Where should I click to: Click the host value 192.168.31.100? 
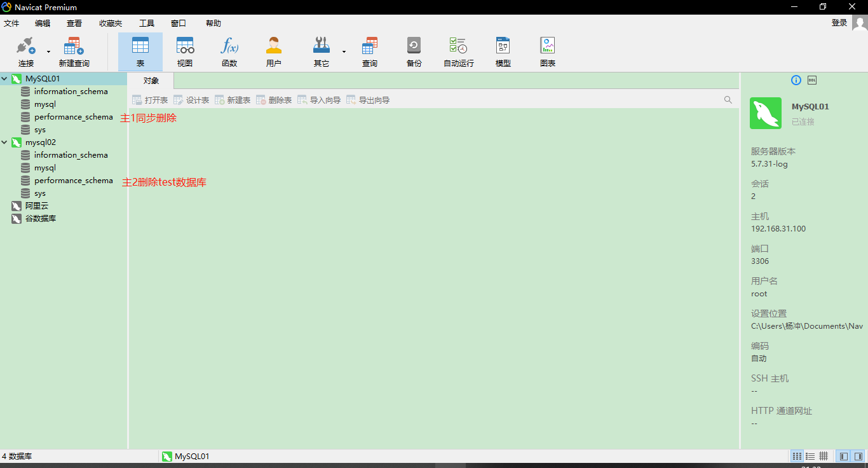click(x=778, y=229)
